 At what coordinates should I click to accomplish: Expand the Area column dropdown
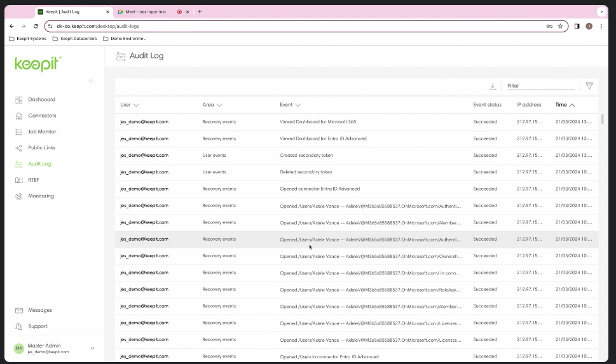[x=219, y=105]
